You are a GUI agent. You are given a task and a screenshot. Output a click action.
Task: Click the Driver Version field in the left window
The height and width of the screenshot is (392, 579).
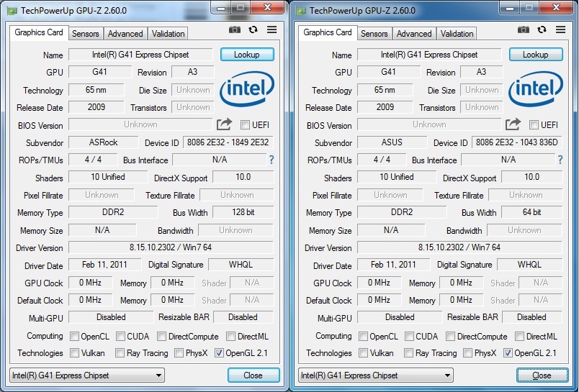pos(171,247)
